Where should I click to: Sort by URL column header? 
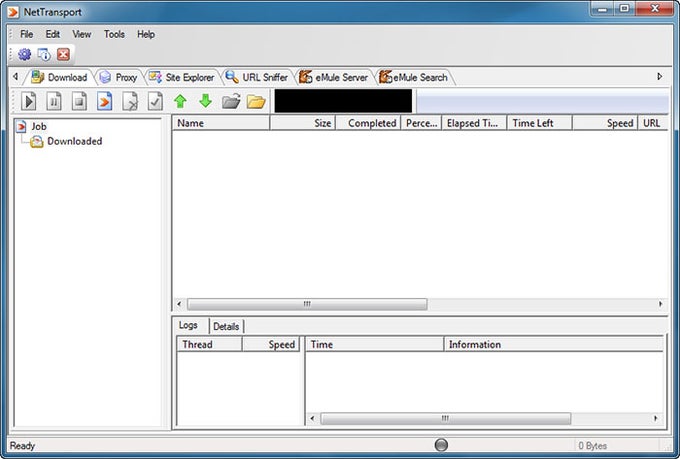(x=653, y=123)
